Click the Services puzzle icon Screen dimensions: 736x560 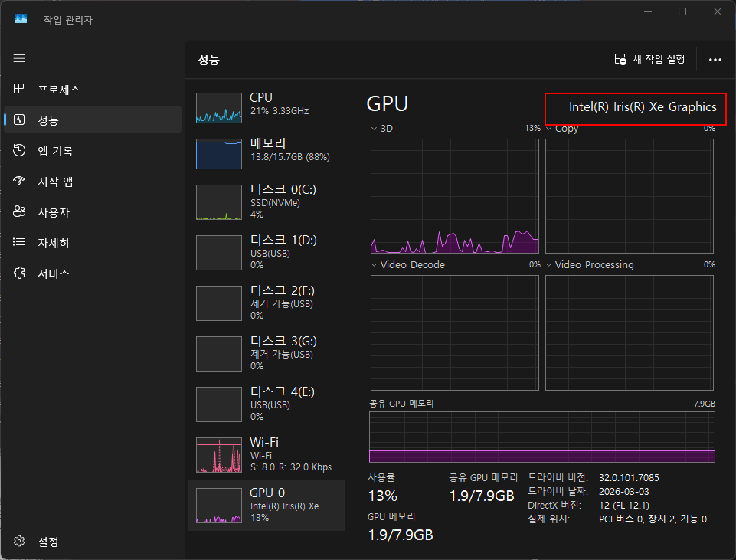[19, 273]
